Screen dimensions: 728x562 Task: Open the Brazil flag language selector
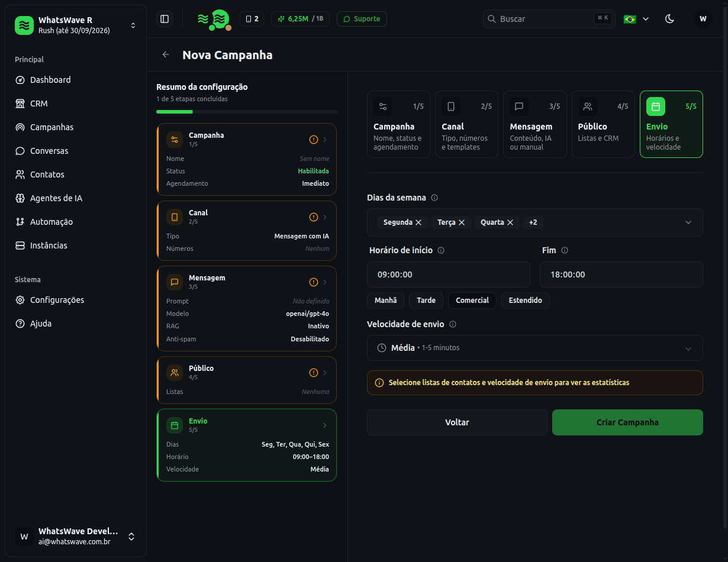[636, 19]
